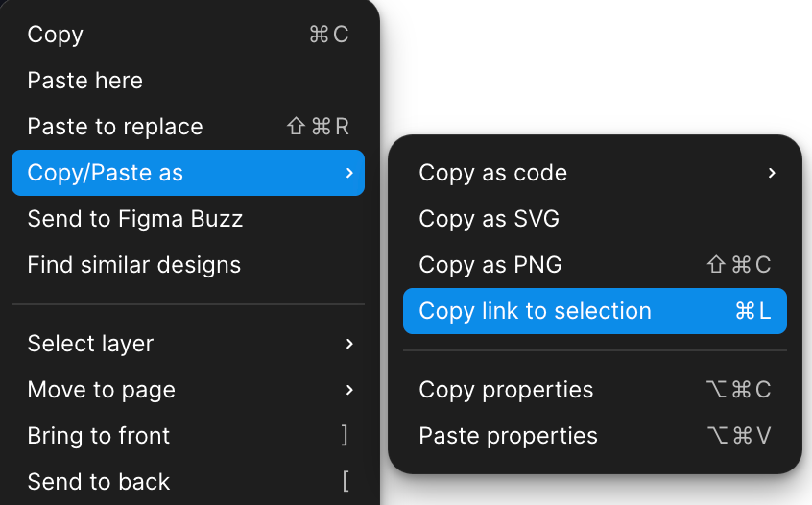Click chevron arrow beside Copy as code
This screenshot has width=812, height=505.
click(772, 173)
